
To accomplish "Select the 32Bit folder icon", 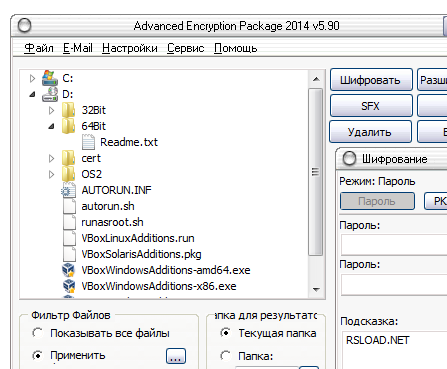I will tap(69, 110).
